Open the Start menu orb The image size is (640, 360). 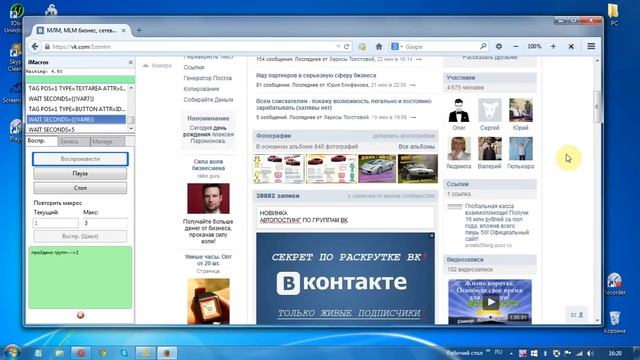pyautogui.click(x=11, y=352)
